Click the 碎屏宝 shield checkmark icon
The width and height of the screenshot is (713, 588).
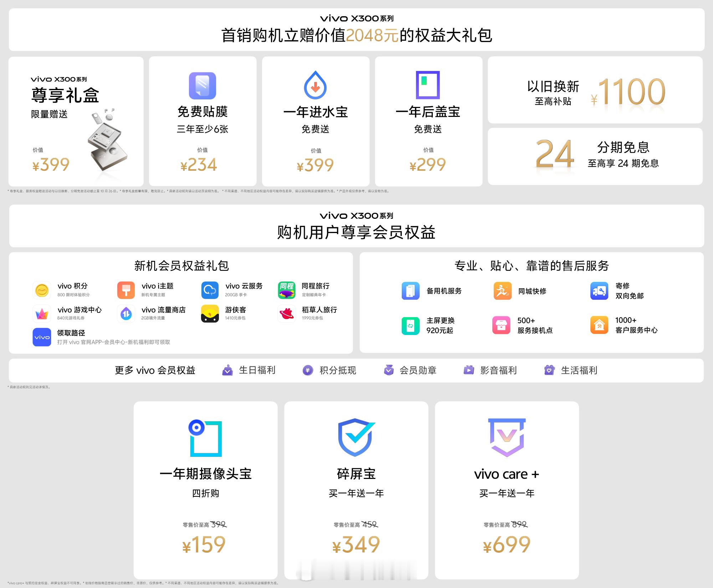click(x=356, y=438)
